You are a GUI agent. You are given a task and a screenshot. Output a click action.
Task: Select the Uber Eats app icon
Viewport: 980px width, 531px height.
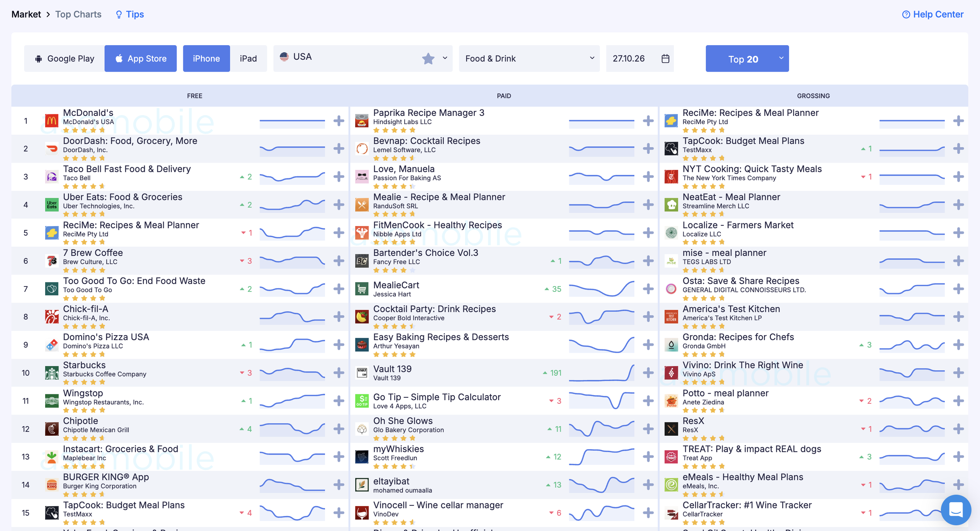(52, 205)
